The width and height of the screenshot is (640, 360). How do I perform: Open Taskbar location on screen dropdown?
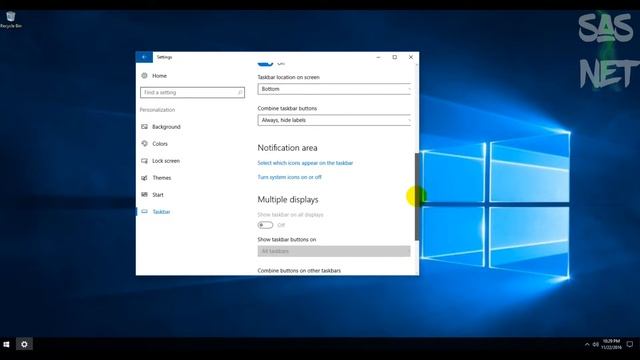pos(334,89)
